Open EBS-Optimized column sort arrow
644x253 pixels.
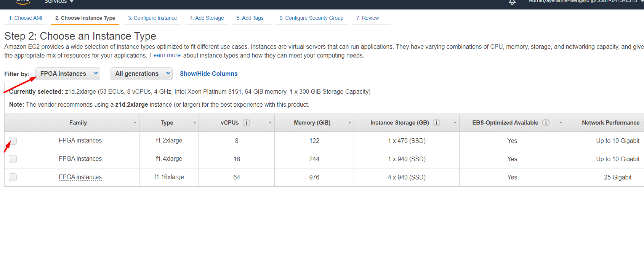[561, 123]
